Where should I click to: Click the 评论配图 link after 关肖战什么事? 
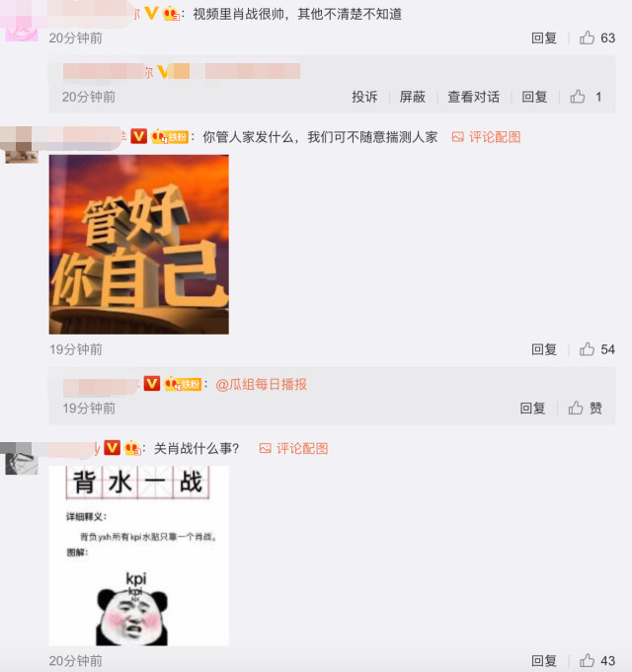pyautogui.click(x=302, y=449)
